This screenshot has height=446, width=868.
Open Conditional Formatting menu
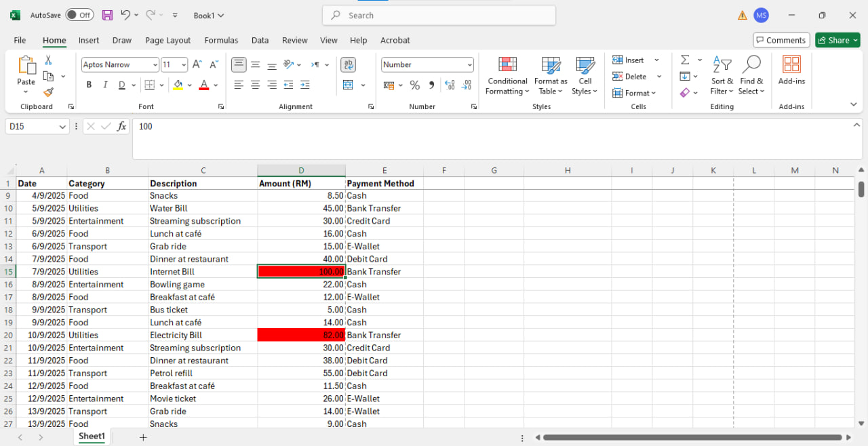point(507,76)
